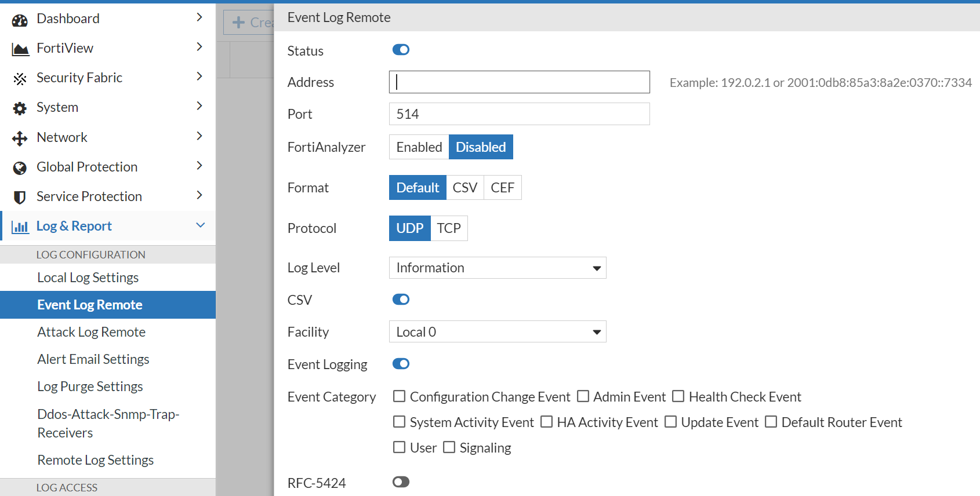The width and height of the screenshot is (980, 496).
Task: Open the Facility dropdown
Action: click(x=497, y=332)
